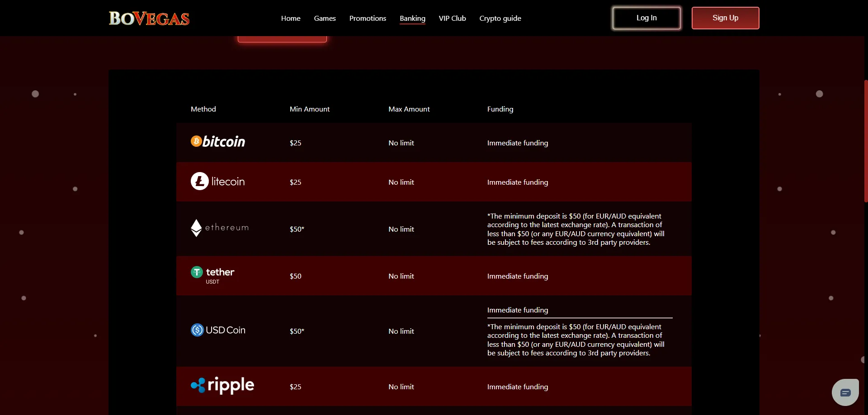Click USD Coin's No limit max amount
868x415 pixels.
click(x=401, y=331)
